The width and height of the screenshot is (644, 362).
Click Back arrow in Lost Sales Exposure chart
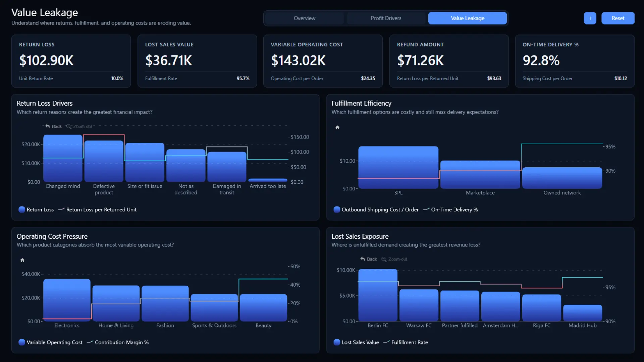368,259
